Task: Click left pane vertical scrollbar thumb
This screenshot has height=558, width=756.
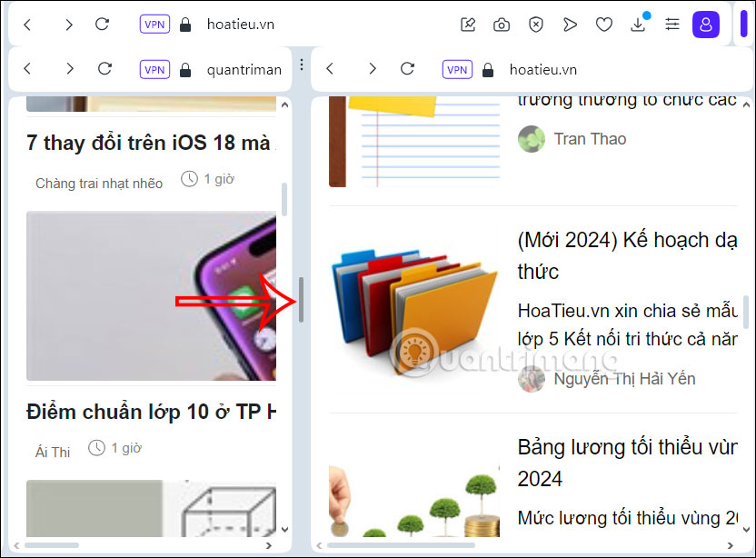Action: point(284,199)
